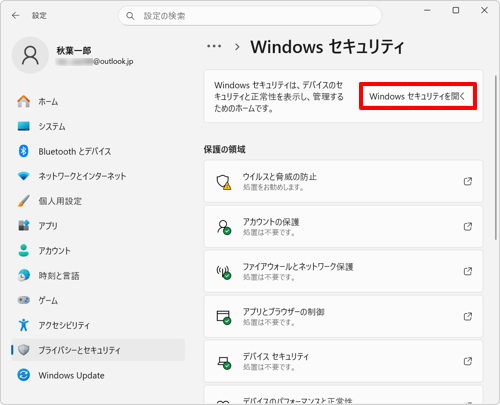500x405 pixels.
Task: Open the 秋葉一郎 account name
Action: point(74,51)
